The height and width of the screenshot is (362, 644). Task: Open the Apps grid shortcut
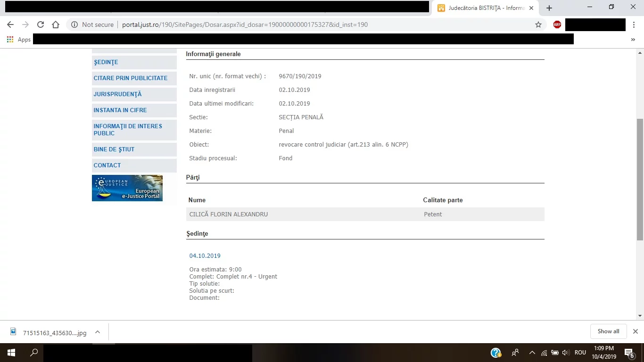[x=19, y=40]
